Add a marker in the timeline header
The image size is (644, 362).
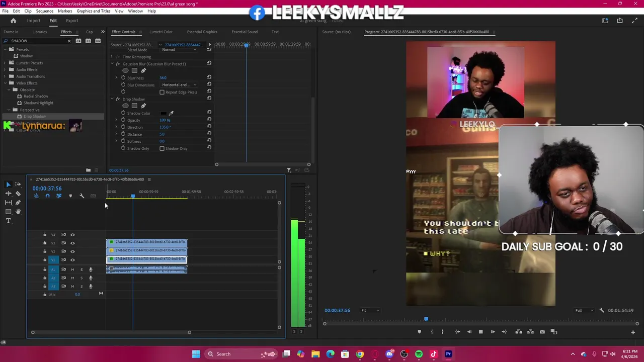[x=70, y=196]
